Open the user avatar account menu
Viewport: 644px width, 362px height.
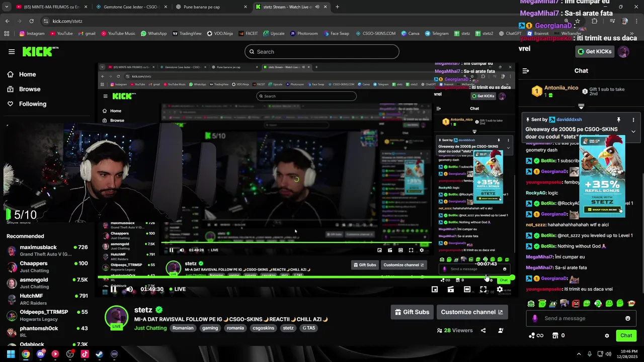tap(623, 51)
